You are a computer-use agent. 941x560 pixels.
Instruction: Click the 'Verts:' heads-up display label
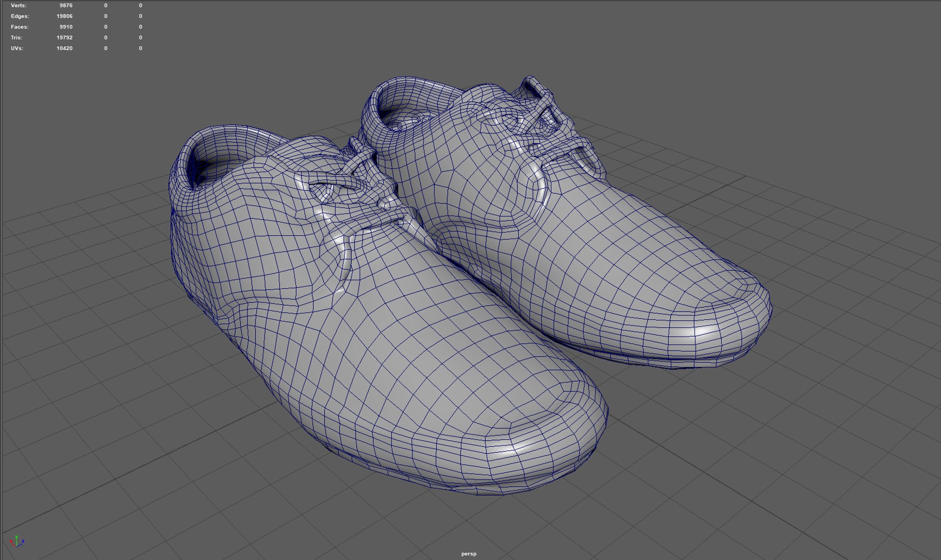tap(19, 5)
